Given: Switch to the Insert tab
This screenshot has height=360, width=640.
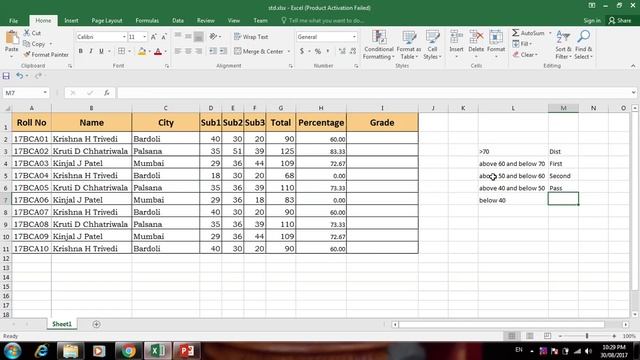Looking at the screenshot, I should pos(71,20).
